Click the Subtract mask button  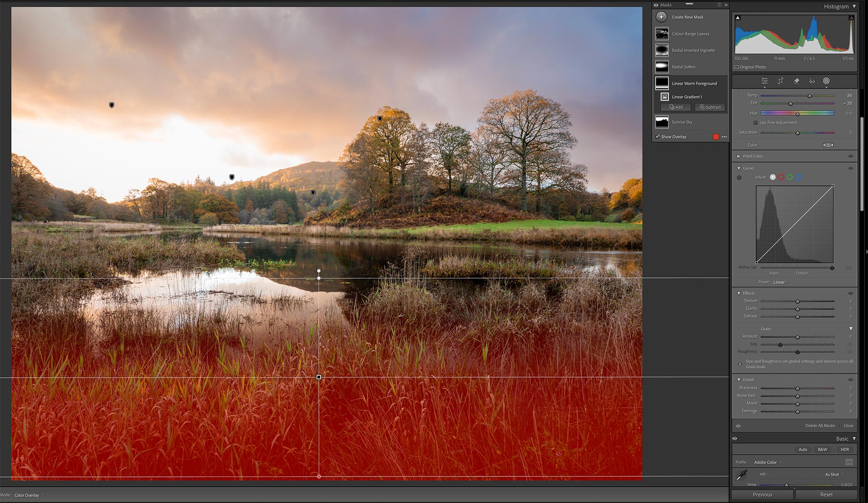[710, 107]
